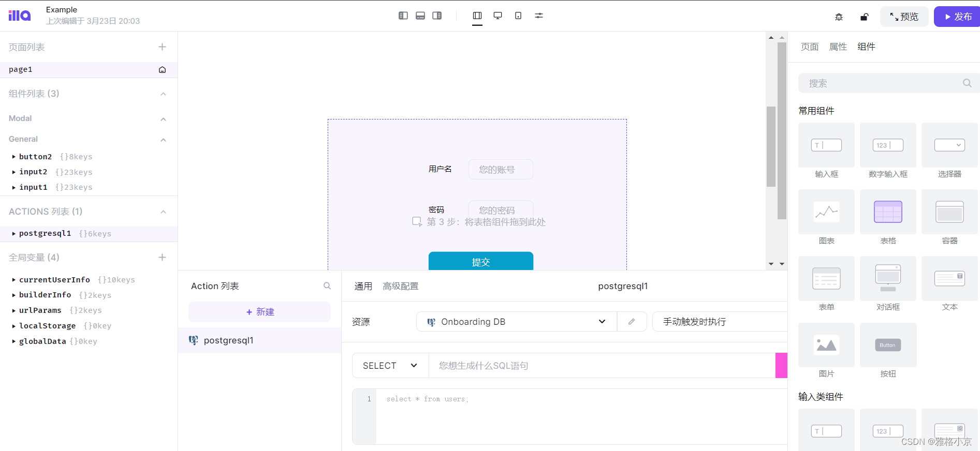The height and width of the screenshot is (451, 980).
Task: Search the Action list magnifier icon
Action: [327, 285]
